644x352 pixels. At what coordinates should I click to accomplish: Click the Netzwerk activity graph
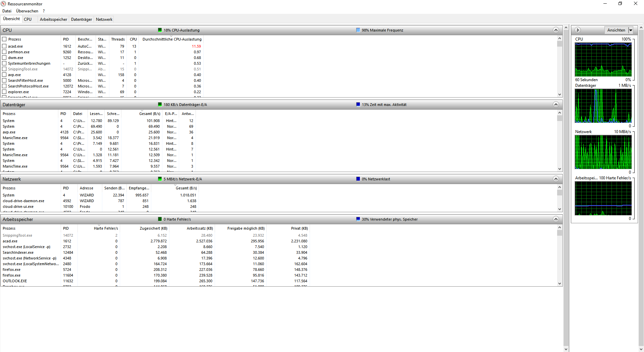(x=603, y=152)
